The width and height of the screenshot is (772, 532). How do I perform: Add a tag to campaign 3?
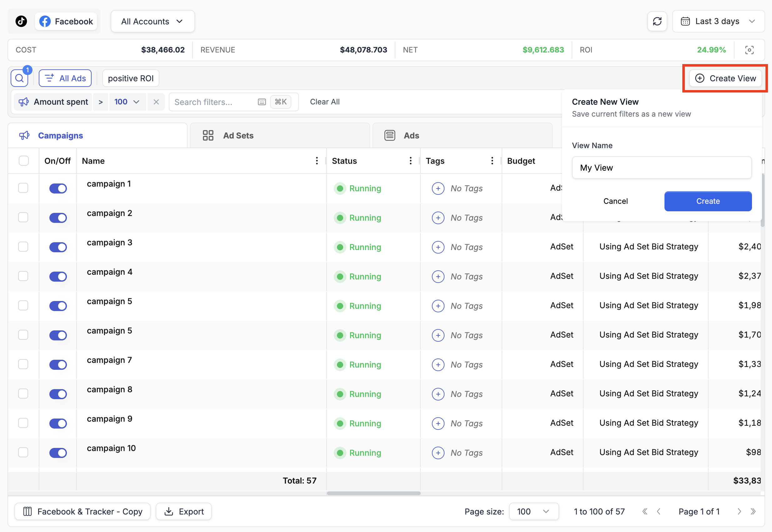438,247
